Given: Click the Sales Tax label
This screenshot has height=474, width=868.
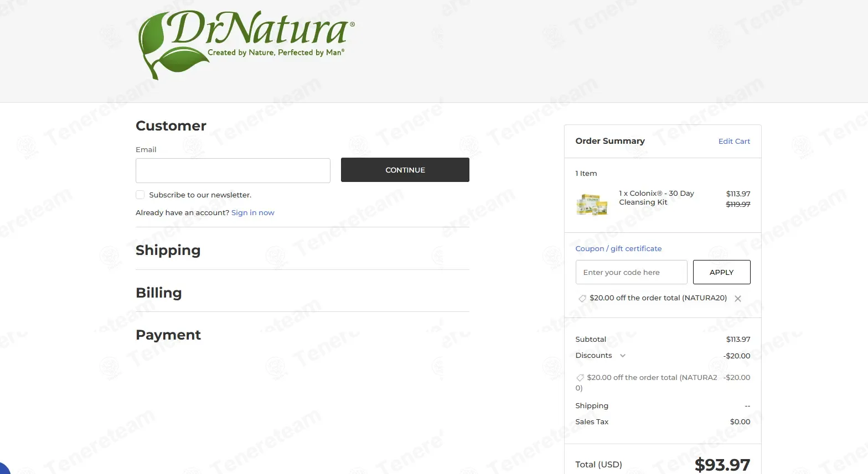Looking at the screenshot, I should click(x=592, y=421).
